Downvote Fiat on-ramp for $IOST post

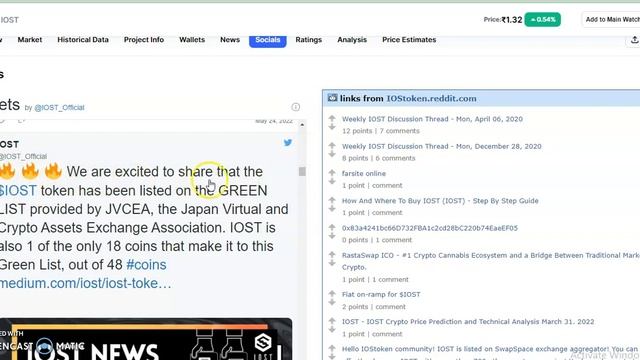pos(332,302)
